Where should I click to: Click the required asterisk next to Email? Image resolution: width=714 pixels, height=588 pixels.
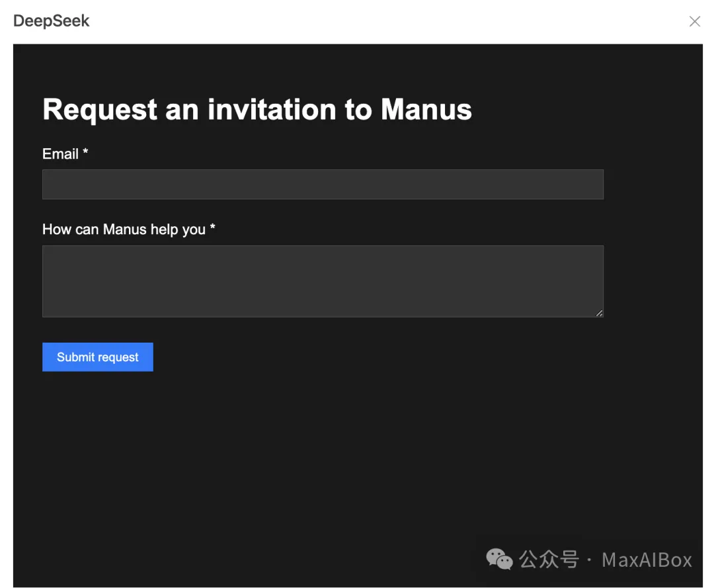coord(85,153)
